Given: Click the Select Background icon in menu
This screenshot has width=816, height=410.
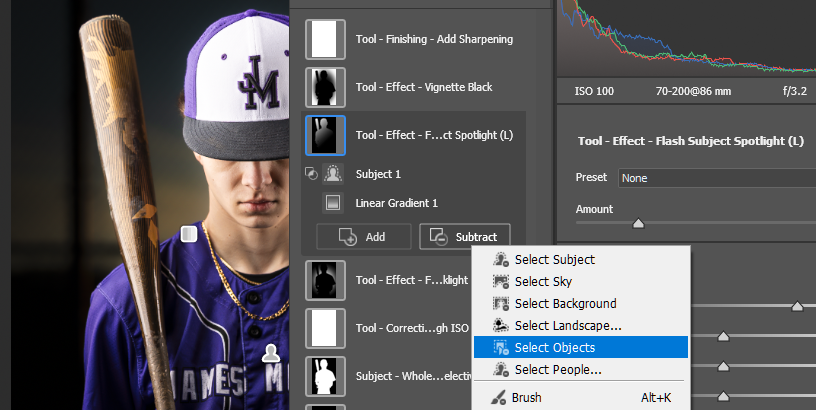Looking at the screenshot, I should tap(501, 303).
